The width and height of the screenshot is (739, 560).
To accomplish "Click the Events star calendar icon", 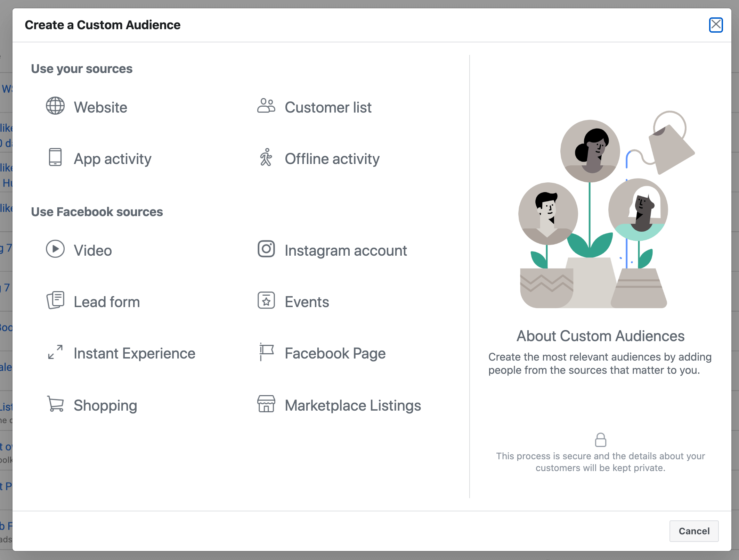I will 266,300.
